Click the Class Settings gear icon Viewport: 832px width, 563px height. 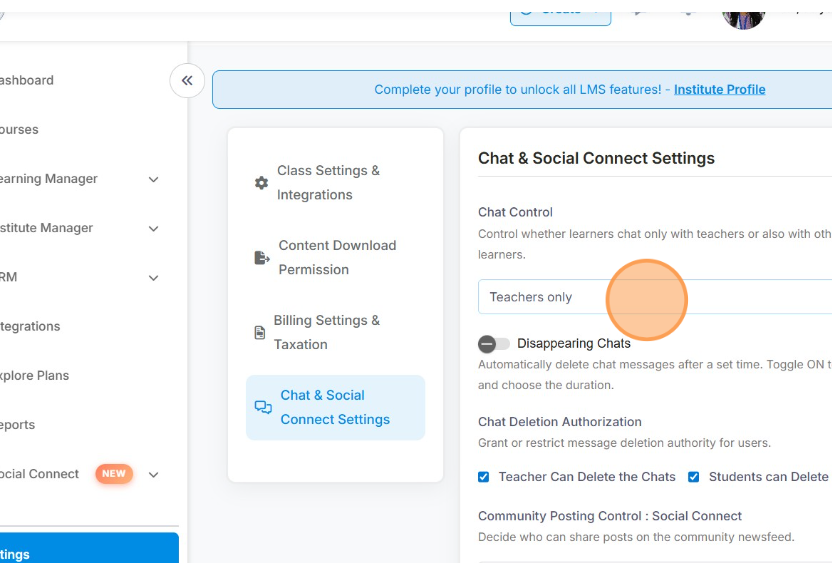(x=261, y=183)
